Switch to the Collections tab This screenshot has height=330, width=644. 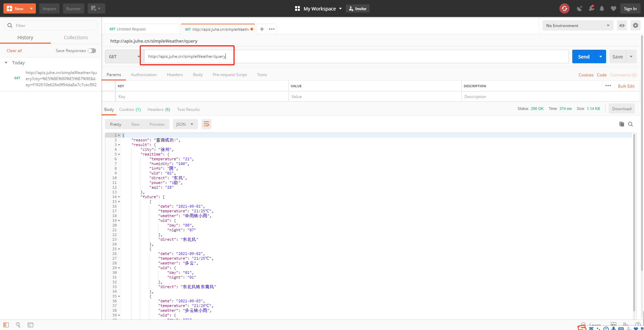[76, 38]
